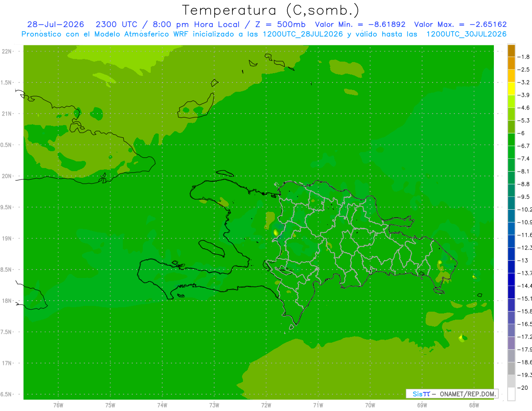Pick the teal swatch between -9.5 and -10.2
The width and height of the screenshot is (532, 411).
coord(511,203)
